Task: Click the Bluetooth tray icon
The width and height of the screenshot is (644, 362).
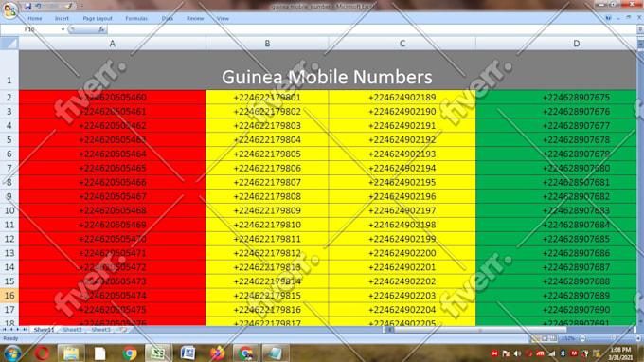Action: click(x=563, y=353)
